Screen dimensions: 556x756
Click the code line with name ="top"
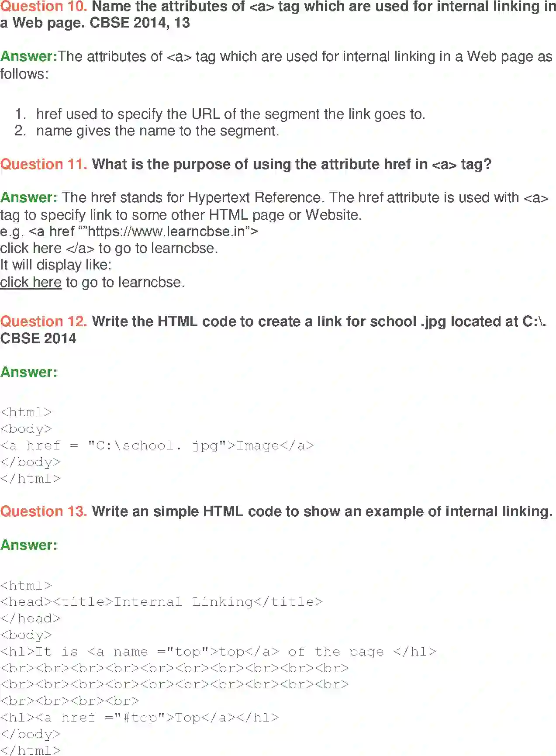218,652
